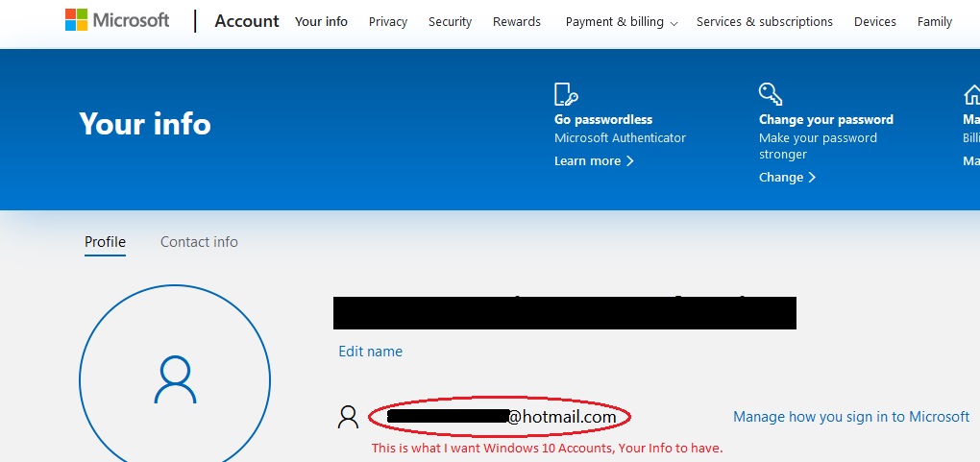Open Services & subscriptions
Screen dimensions: 980x462
click(x=765, y=22)
